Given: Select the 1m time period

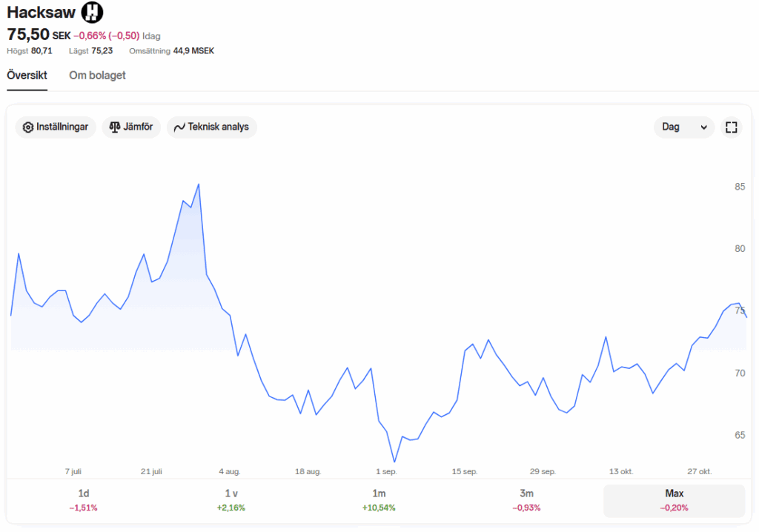Looking at the screenshot, I should pyautogui.click(x=379, y=500).
